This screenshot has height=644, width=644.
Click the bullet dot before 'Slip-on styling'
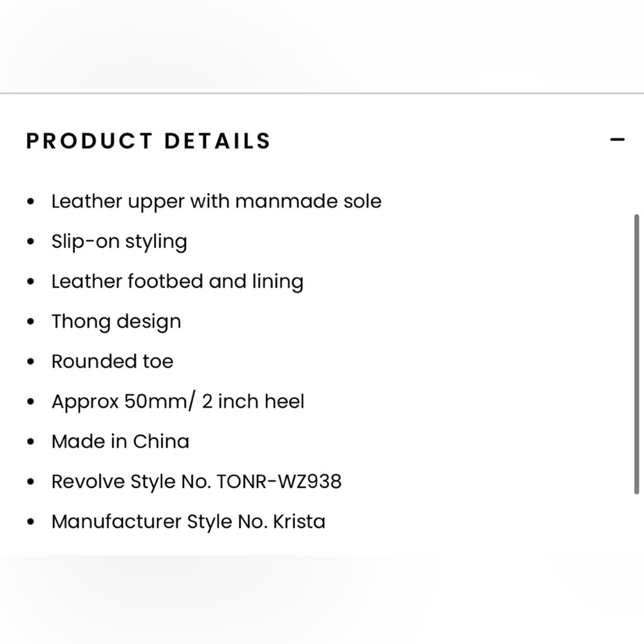[31, 242]
